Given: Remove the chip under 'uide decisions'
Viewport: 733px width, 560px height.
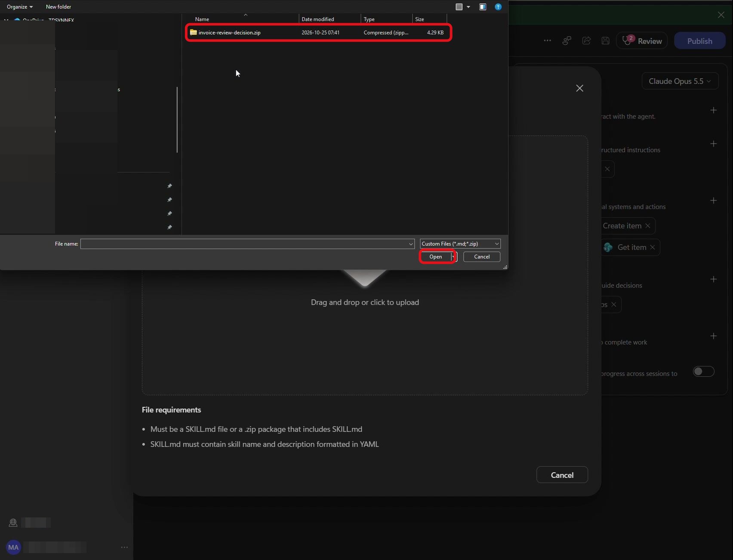Looking at the screenshot, I should (614, 305).
